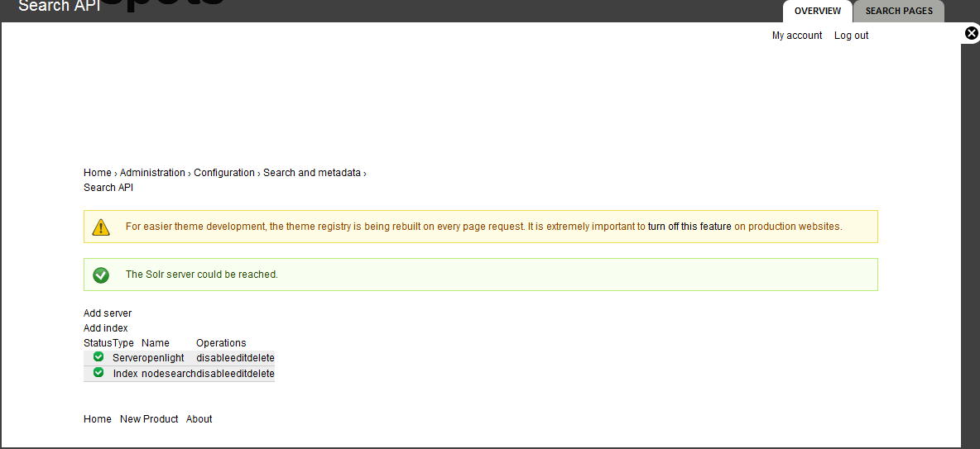
Task: Open the nodesearch index entry
Action: pos(169,374)
